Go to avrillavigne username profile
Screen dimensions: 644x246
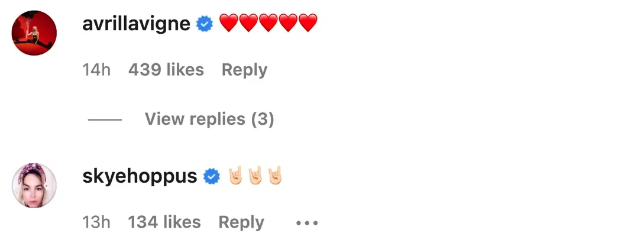tap(137, 24)
